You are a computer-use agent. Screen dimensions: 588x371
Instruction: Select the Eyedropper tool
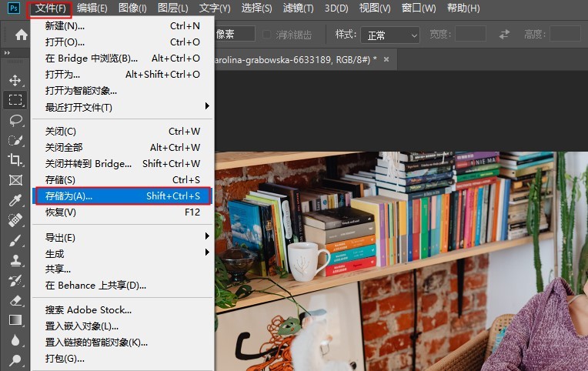pos(15,200)
